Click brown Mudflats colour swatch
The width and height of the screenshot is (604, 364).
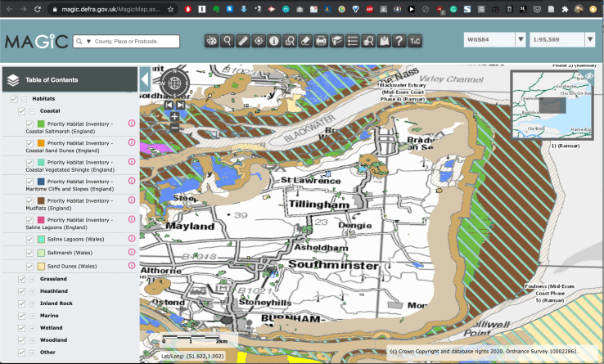pos(41,201)
